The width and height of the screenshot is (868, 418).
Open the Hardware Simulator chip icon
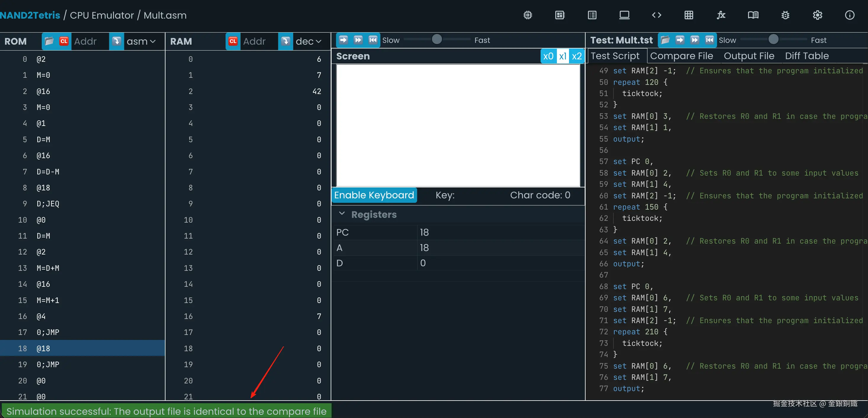[528, 15]
